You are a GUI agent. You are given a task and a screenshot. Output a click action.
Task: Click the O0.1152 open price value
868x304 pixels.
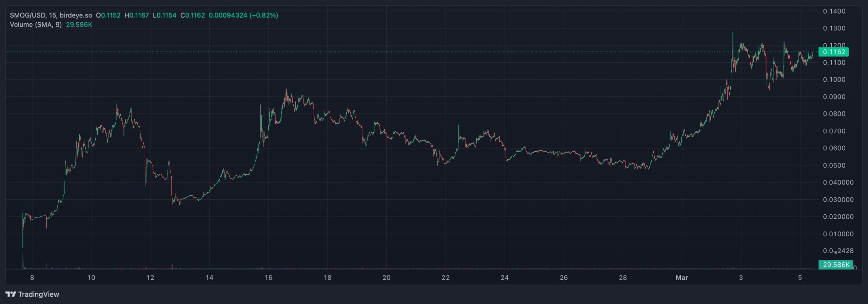[x=108, y=15]
